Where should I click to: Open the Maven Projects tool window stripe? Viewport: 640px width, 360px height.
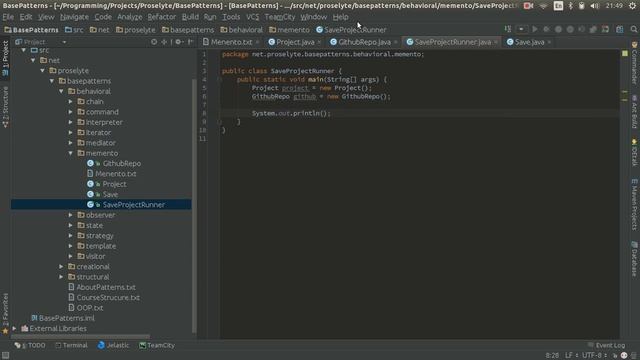pos(634,204)
